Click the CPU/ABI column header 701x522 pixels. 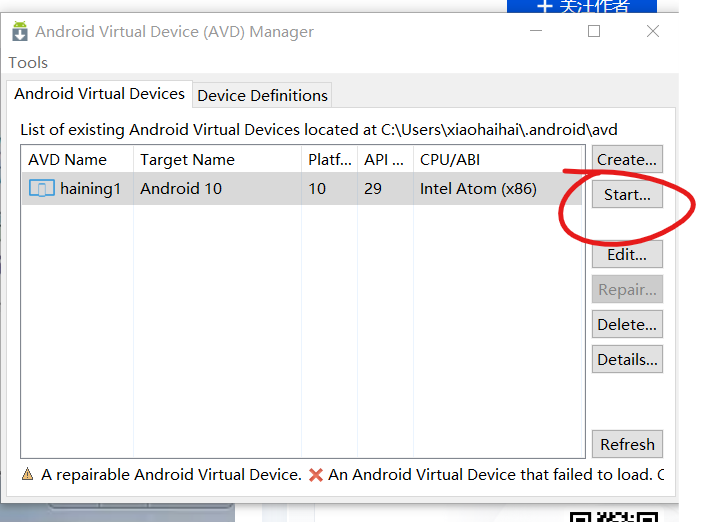tap(451, 159)
